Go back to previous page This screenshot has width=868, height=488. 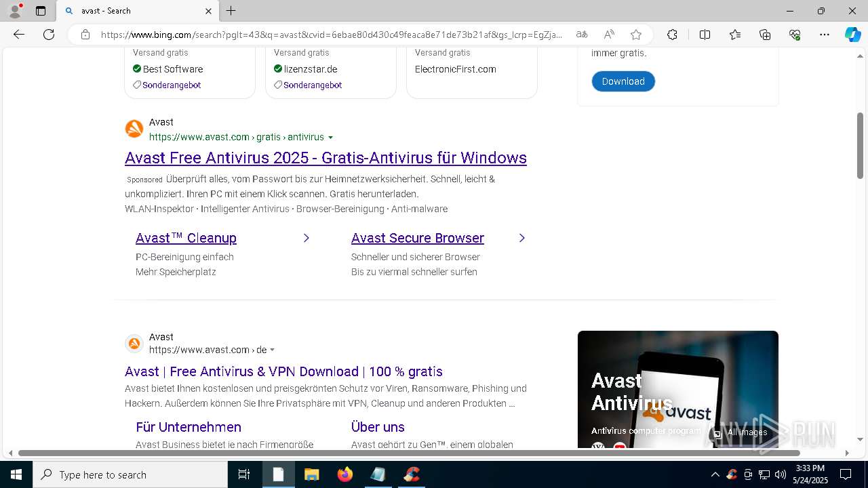point(19,35)
